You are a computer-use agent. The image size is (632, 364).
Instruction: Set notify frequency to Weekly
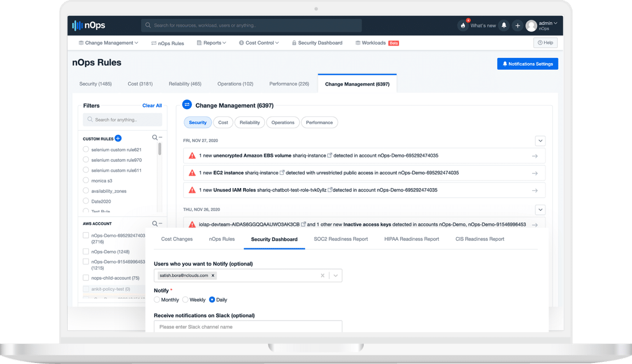pyautogui.click(x=185, y=299)
